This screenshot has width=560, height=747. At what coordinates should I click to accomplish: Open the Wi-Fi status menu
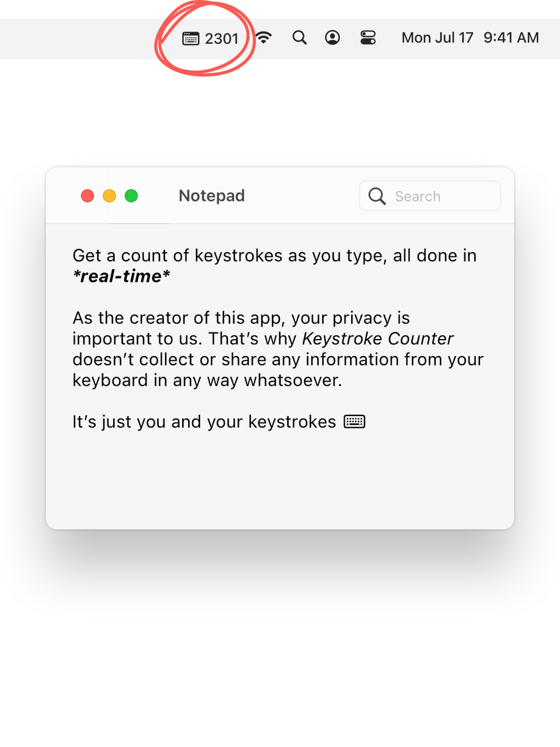click(264, 38)
